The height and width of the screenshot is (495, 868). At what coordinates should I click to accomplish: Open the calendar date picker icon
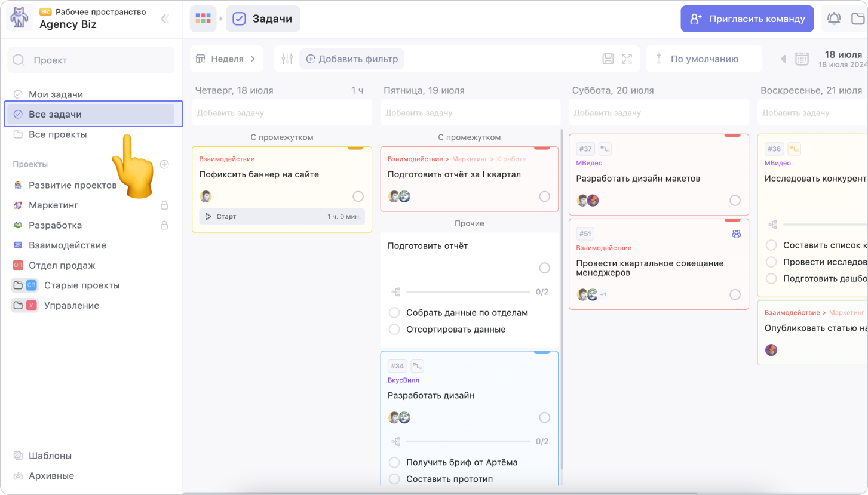pyautogui.click(x=802, y=59)
